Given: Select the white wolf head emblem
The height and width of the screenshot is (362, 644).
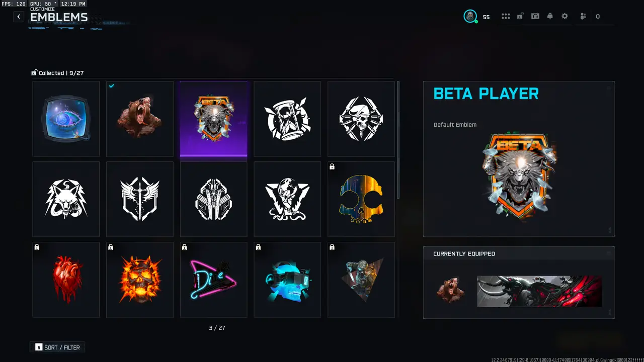Looking at the screenshot, I should pos(66,199).
